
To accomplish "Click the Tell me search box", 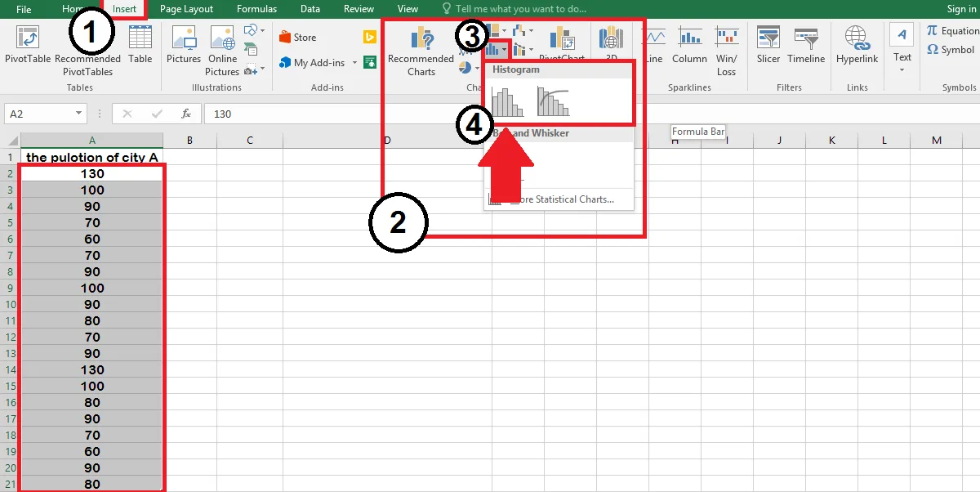I will pos(514,9).
